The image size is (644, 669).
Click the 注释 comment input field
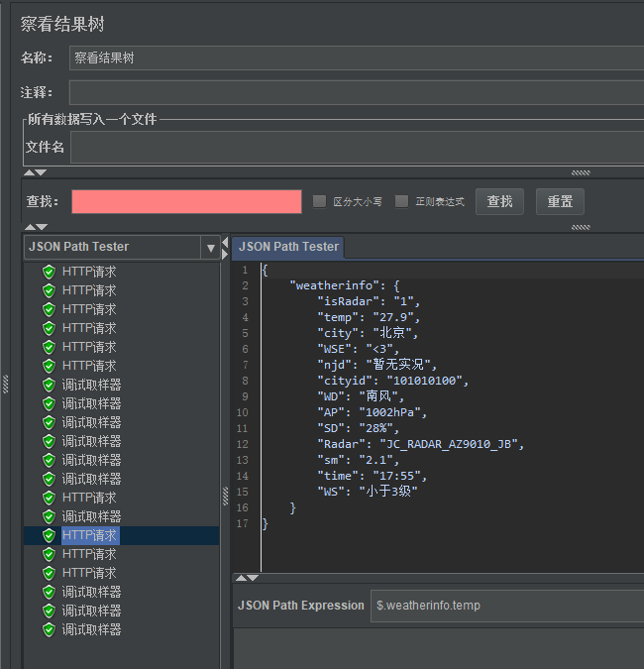357,92
